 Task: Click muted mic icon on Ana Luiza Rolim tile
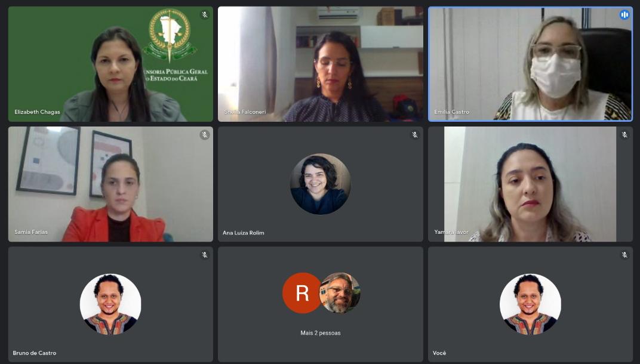point(415,135)
